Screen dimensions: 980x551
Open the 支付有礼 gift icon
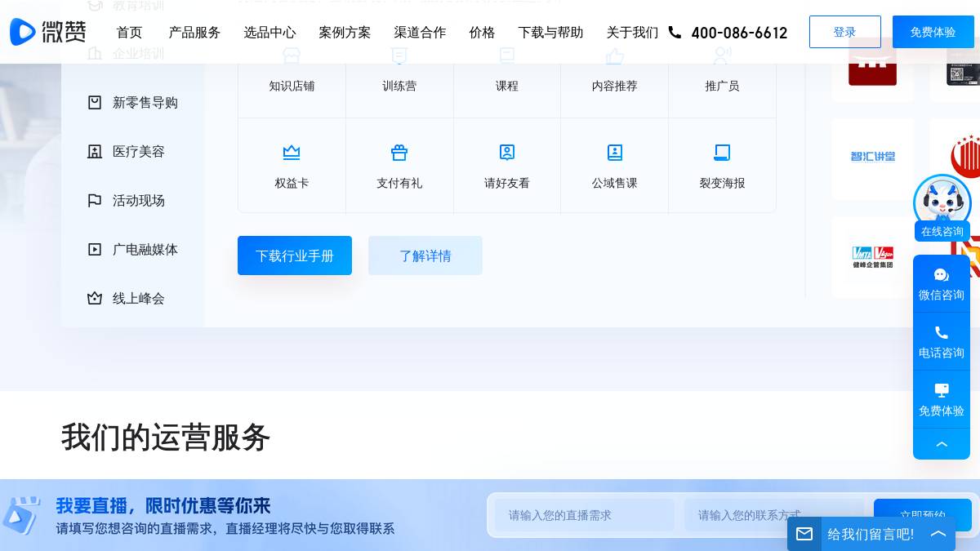(x=399, y=153)
